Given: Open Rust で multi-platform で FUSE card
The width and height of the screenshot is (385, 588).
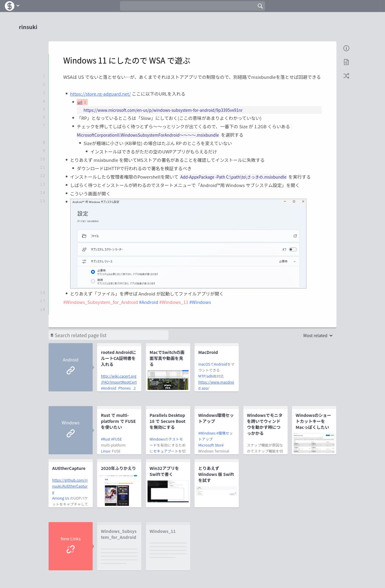Looking at the screenshot, I should pyautogui.click(x=119, y=430).
